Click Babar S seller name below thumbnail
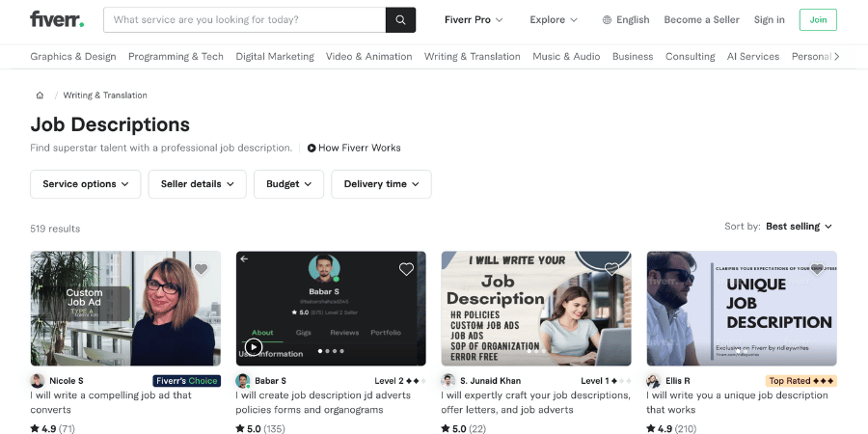Image resolution: width=868 pixels, height=434 pixels. point(271,381)
